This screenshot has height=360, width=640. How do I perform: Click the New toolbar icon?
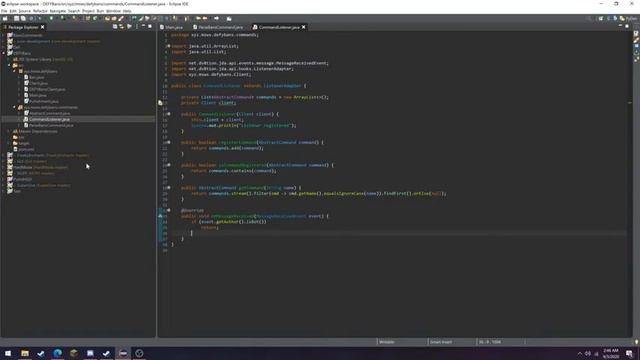click(5, 18)
